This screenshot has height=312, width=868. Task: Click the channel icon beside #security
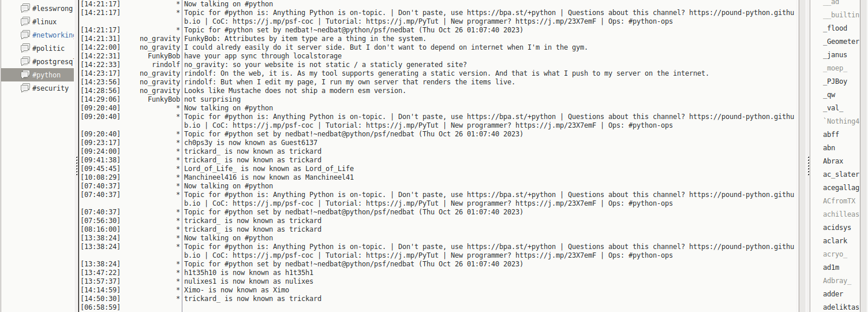(25, 88)
